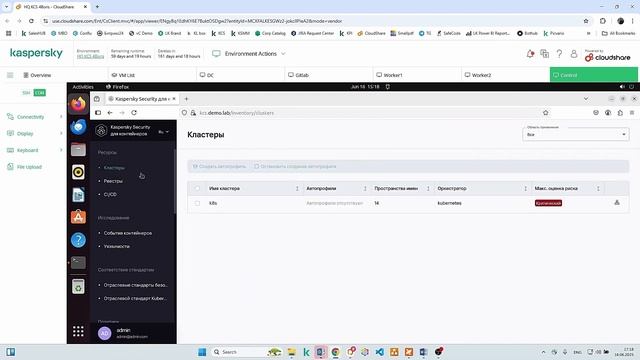Image resolution: width=640 pixels, height=360 pixels.
Task: Open Реестры in the sidebar
Action: (113, 181)
